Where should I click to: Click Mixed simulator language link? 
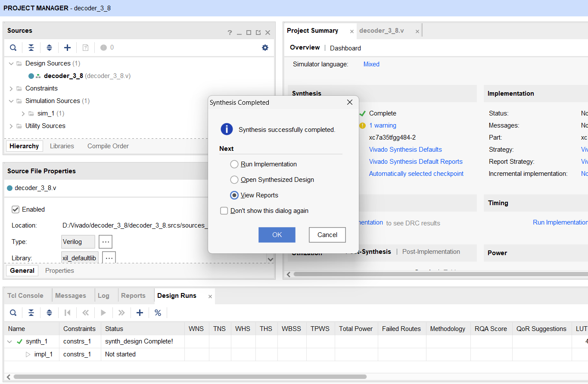[x=371, y=64]
